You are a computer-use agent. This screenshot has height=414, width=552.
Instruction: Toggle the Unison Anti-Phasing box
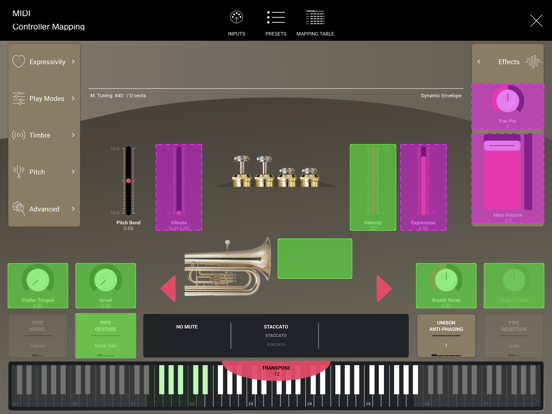point(446,335)
